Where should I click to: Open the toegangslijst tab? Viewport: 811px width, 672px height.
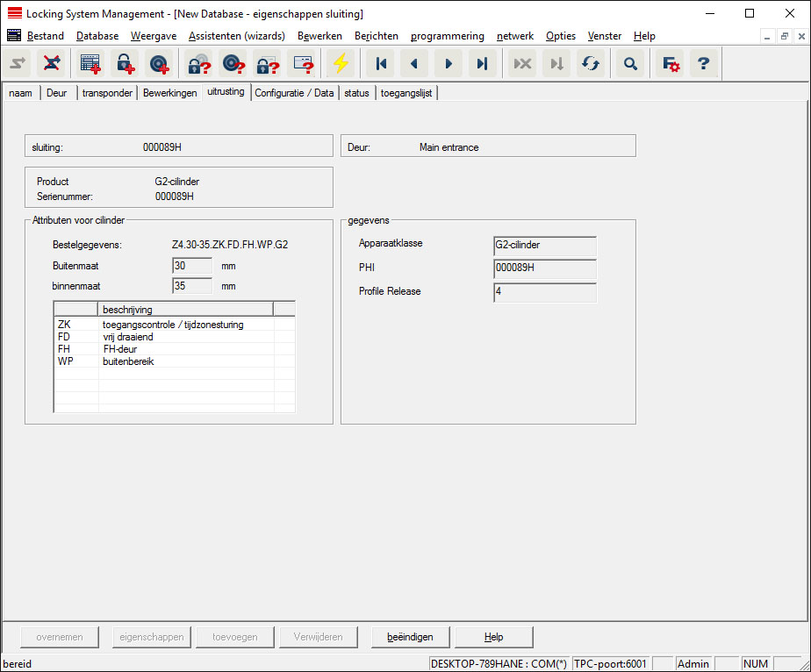406,93
